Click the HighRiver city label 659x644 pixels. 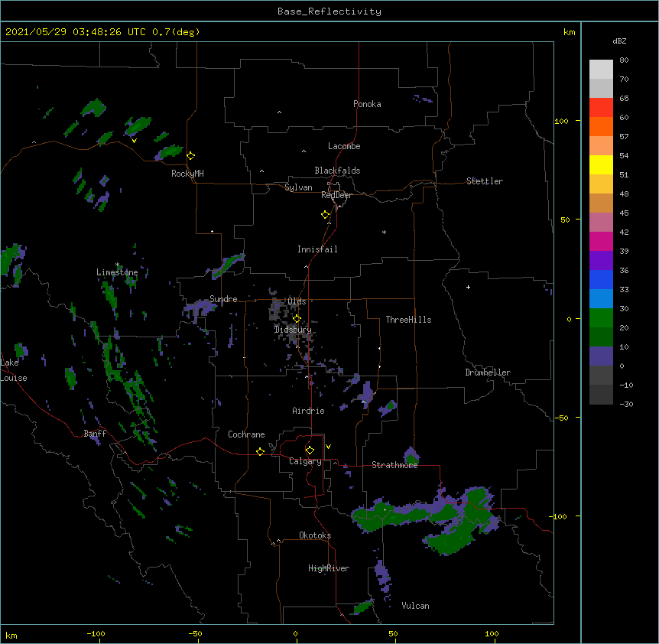tap(329, 568)
